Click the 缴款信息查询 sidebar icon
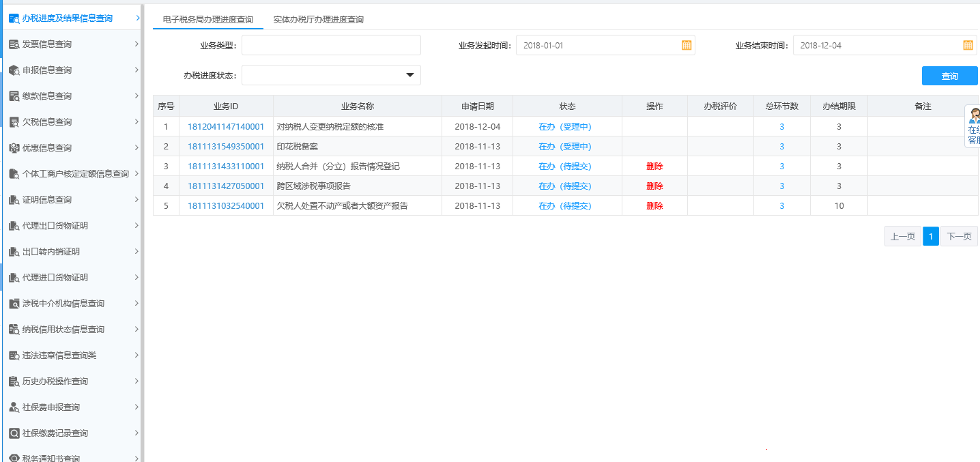The height and width of the screenshot is (462, 980). click(x=14, y=96)
